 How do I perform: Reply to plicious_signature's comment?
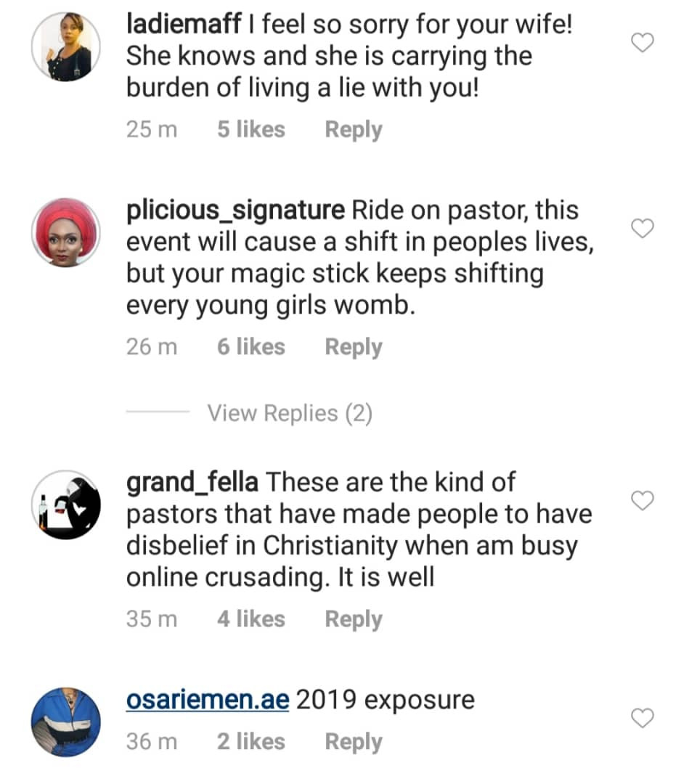[353, 347]
